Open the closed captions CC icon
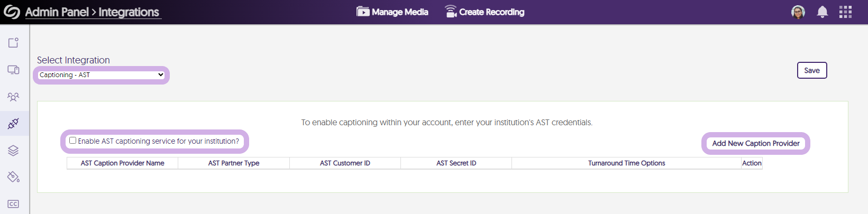868x214 pixels. click(13, 204)
